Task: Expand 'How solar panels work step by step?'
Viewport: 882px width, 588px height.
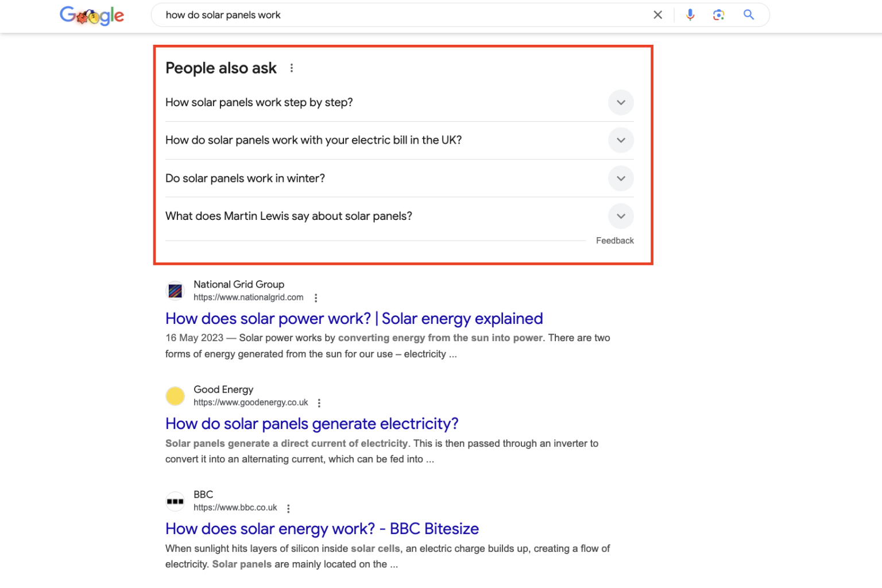Action: coord(400,102)
